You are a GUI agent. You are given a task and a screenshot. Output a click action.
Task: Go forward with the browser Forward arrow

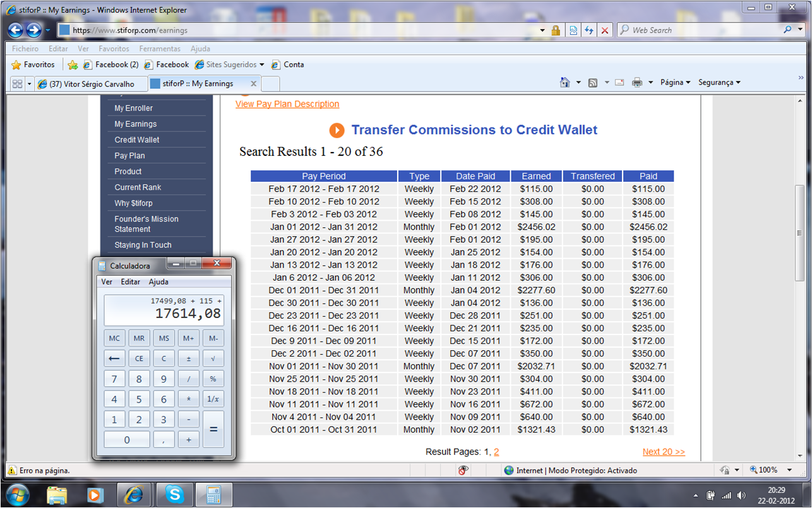34,30
